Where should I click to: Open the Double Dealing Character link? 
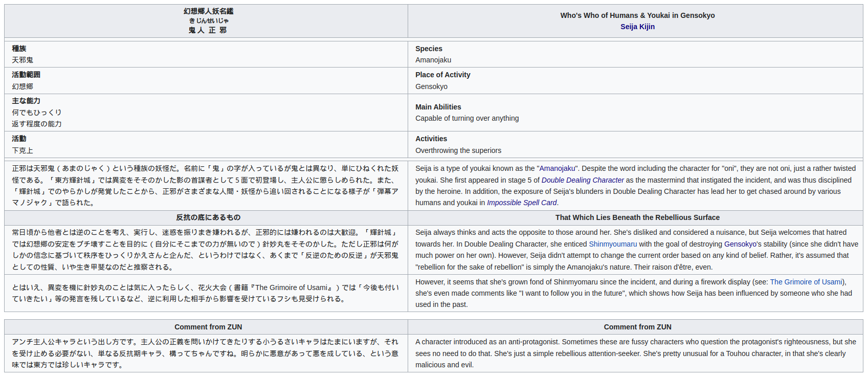[x=583, y=180]
